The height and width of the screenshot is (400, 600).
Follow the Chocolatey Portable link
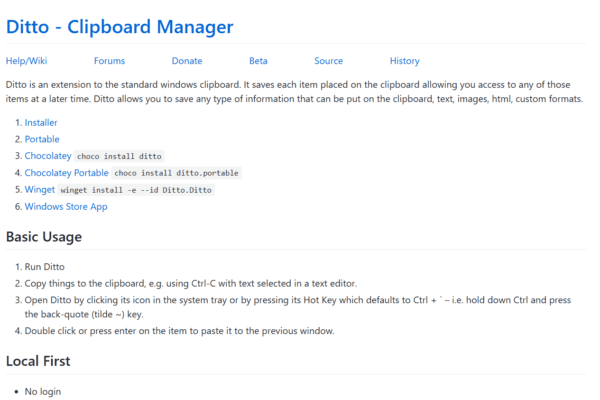click(66, 173)
